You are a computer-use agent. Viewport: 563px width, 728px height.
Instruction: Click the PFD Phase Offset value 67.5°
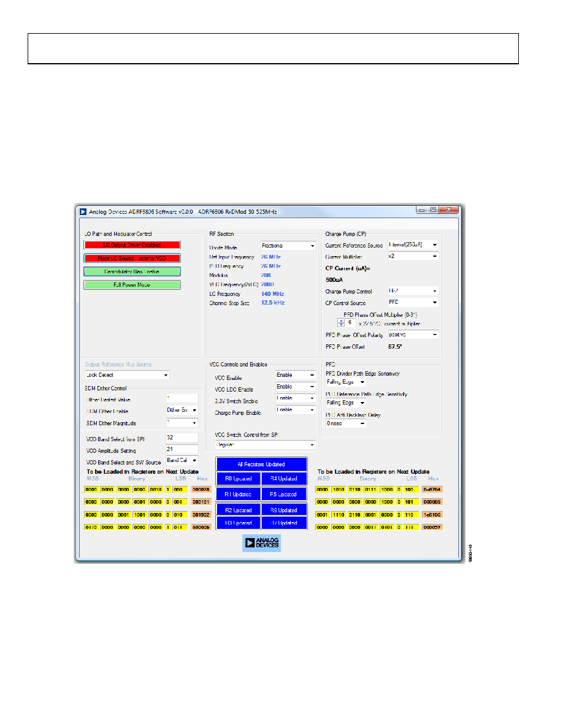point(396,347)
